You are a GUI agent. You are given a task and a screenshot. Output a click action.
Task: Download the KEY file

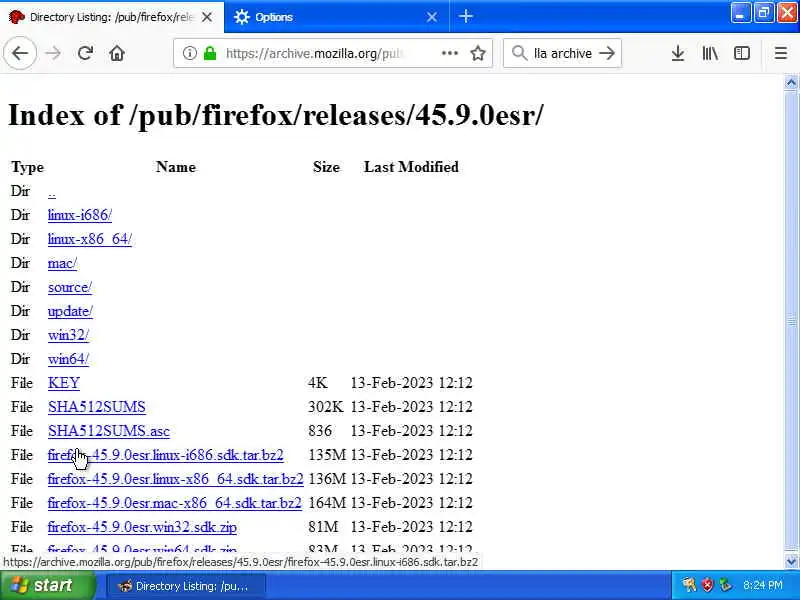pos(64,383)
